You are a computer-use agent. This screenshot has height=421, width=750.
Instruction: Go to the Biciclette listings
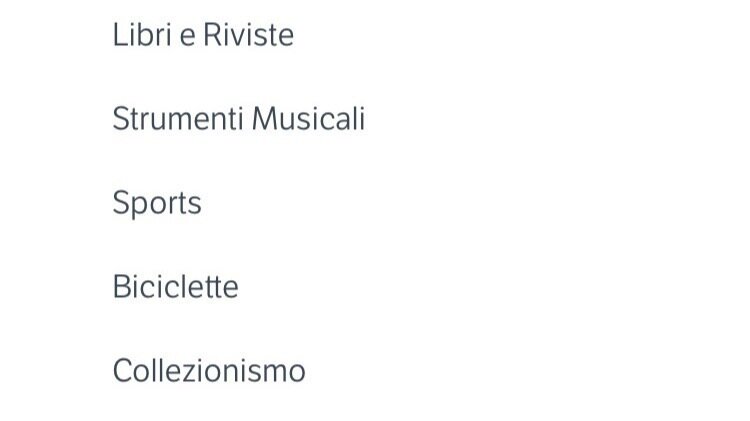pyautogui.click(x=175, y=287)
